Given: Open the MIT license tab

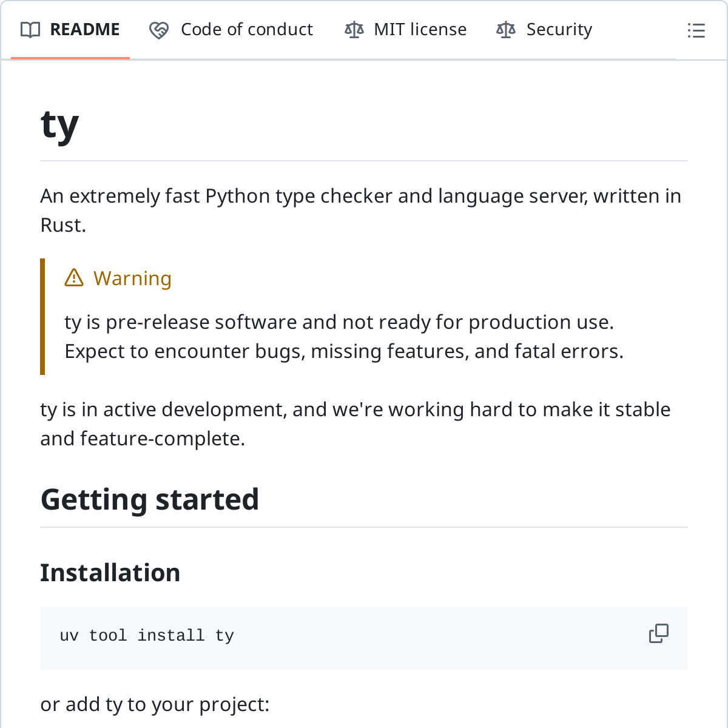Looking at the screenshot, I should pyautogui.click(x=405, y=30).
